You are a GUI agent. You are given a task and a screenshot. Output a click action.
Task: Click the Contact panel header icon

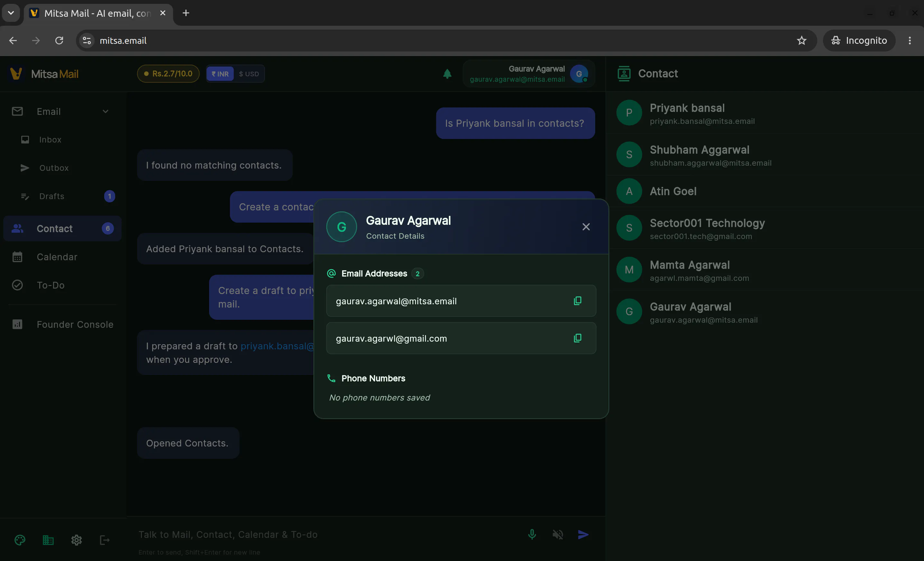(624, 73)
